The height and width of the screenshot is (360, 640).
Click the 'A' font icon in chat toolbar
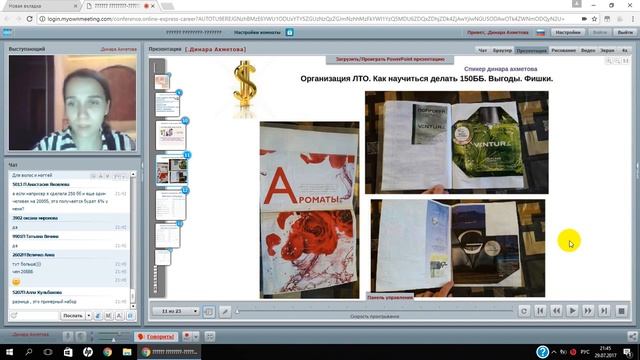(x=119, y=316)
